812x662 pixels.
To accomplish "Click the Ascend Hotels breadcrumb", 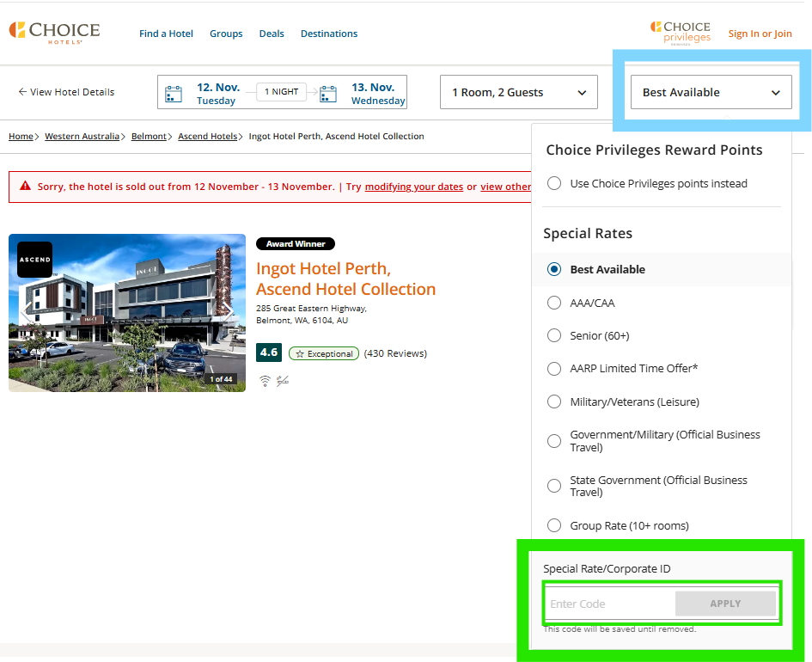I will (208, 136).
